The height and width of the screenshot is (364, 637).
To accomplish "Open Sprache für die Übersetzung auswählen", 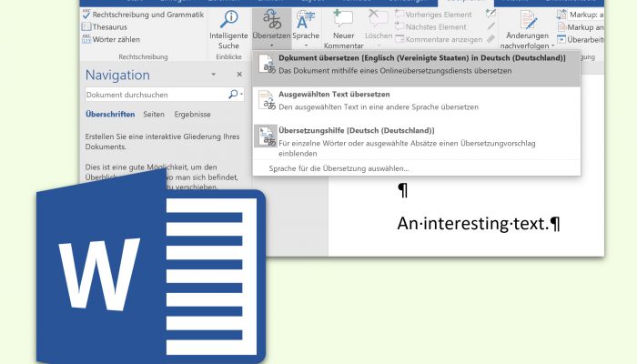I will pyautogui.click(x=339, y=168).
